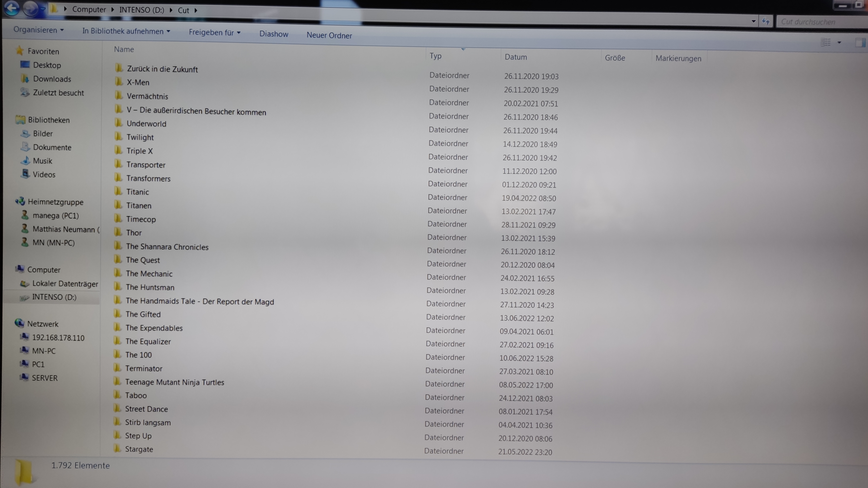Image resolution: width=868 pixels, height=488 pixels.
Task: Expand the Freigeben für dropdown
Action: [x=214, y=33]
